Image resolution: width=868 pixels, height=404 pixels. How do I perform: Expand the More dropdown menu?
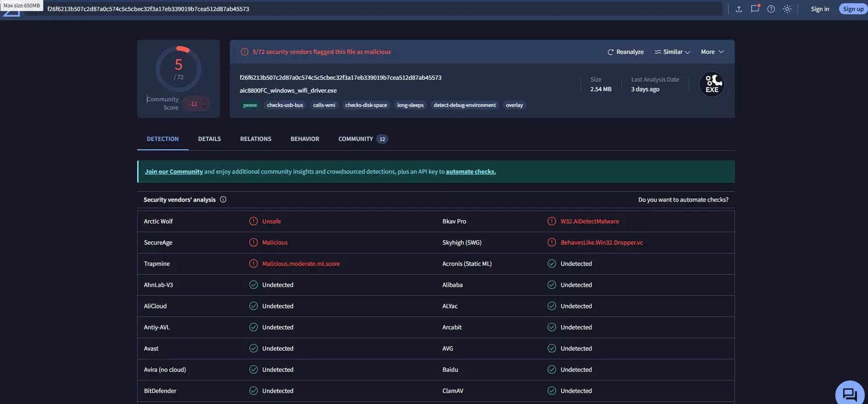pyautogui.click(x=712, y=52)
